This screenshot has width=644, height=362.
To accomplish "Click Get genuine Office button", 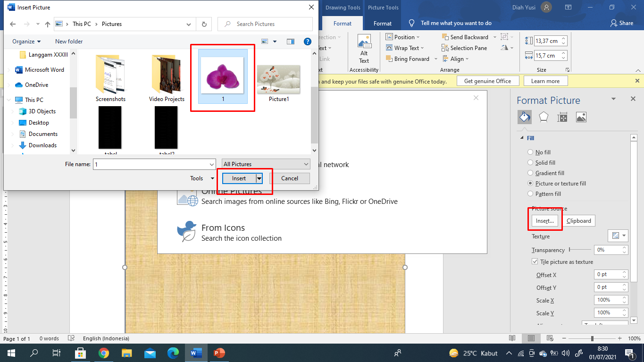I will pyautogui.click(x=488, y=81).
